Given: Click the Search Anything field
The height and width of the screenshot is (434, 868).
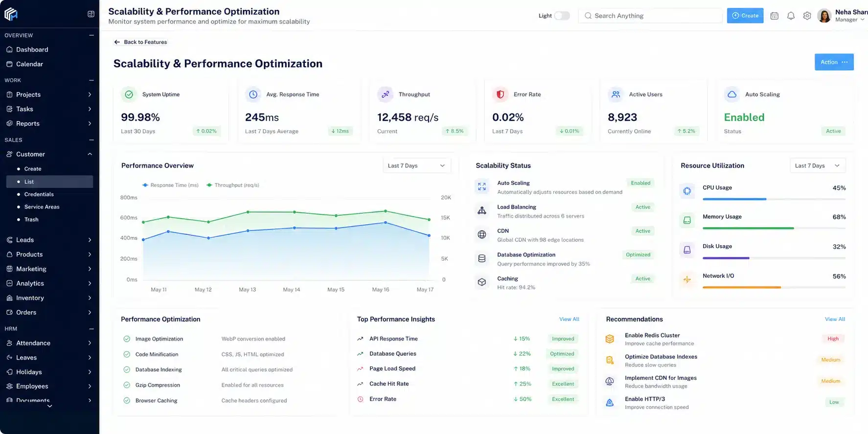Looking at the screenshot, I should [650, 16].
